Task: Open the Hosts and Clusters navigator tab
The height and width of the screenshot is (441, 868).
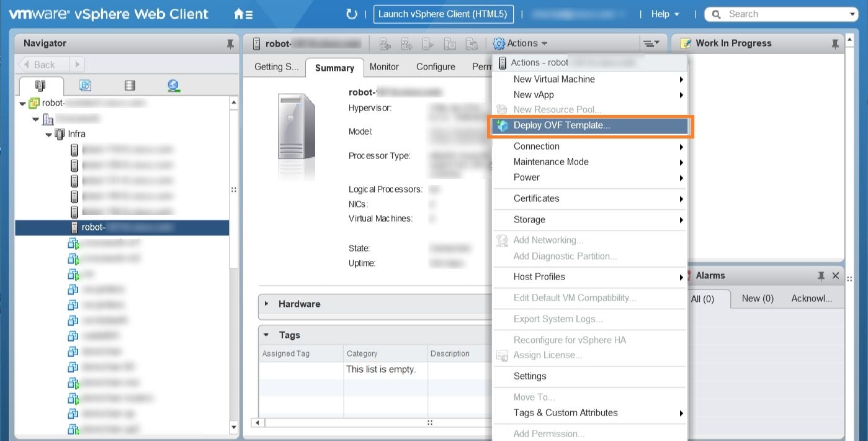Action: coord(41,86)
